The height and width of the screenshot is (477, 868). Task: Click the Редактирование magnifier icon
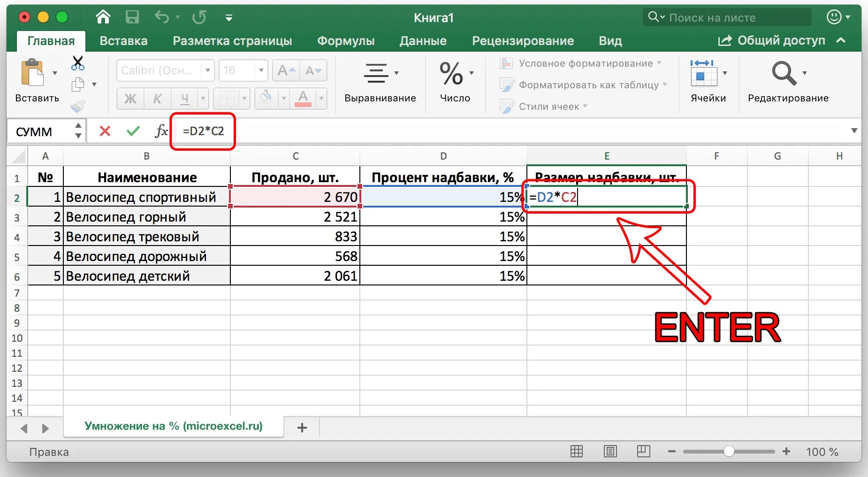784,73
